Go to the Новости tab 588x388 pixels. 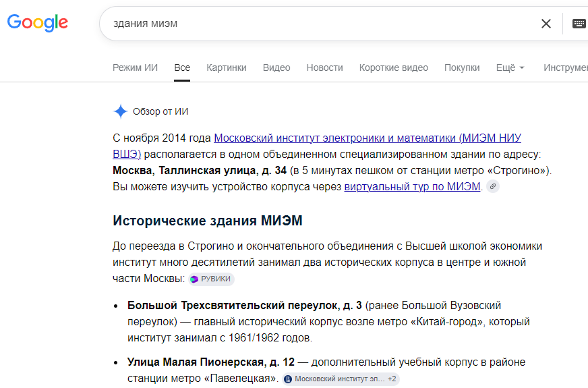[324, 68]
